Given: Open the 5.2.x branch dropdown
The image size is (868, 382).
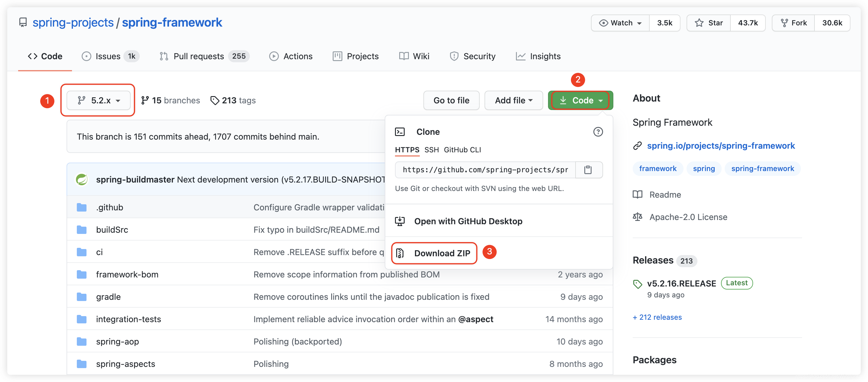Looking at the screenshot, I should coord(98,100).
